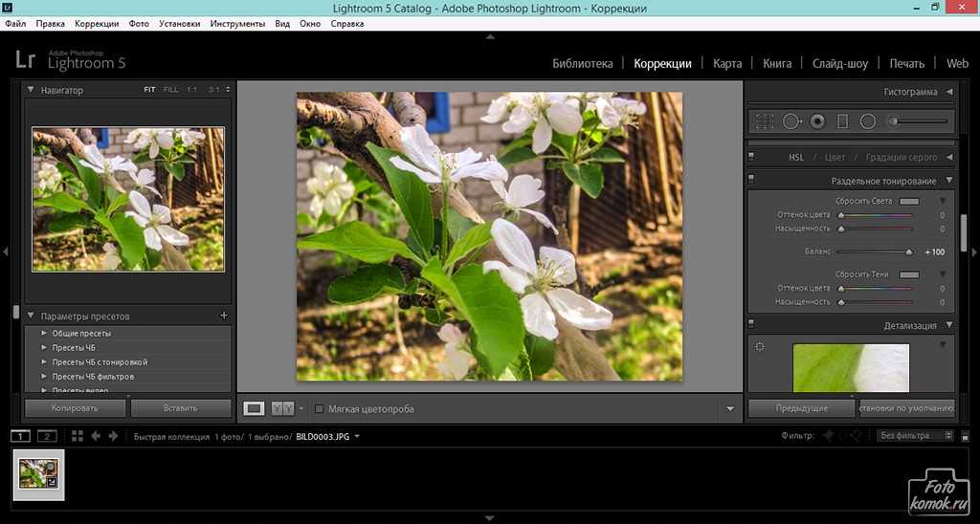This screenshot has width=980, height=524.
Task: Select the Graduated Filter tool
Action: [x=842, y=121]
